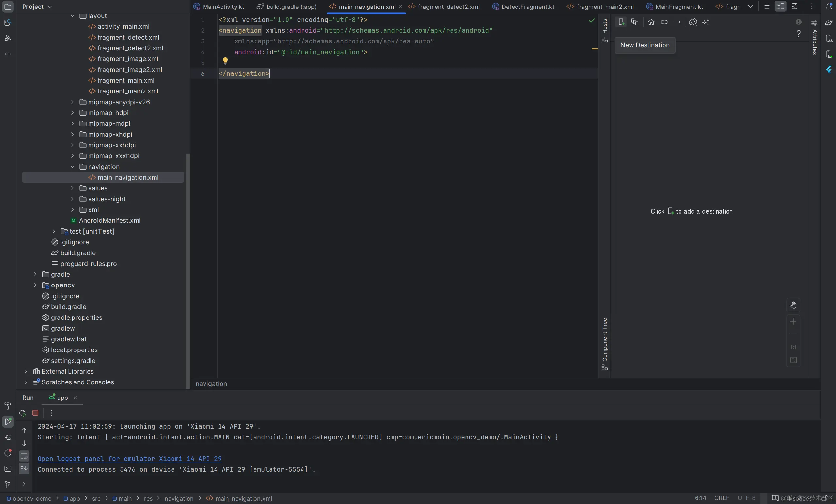This screenshot has height=504, width=836.
Task: Expand the mipmap-hdpi folder
Action: [x=72, y=113]
